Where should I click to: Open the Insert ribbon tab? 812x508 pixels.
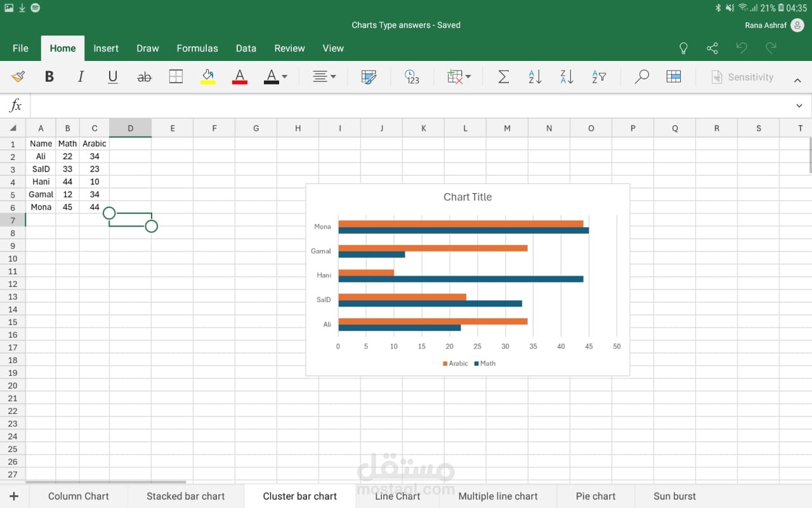[106, 48]
